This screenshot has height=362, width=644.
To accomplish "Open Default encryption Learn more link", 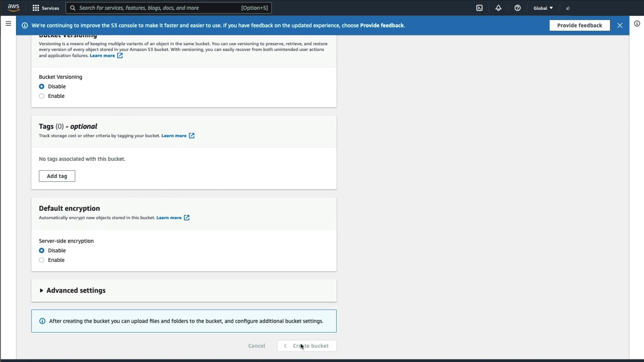I will pyautogui.click(x=169, y=218).
